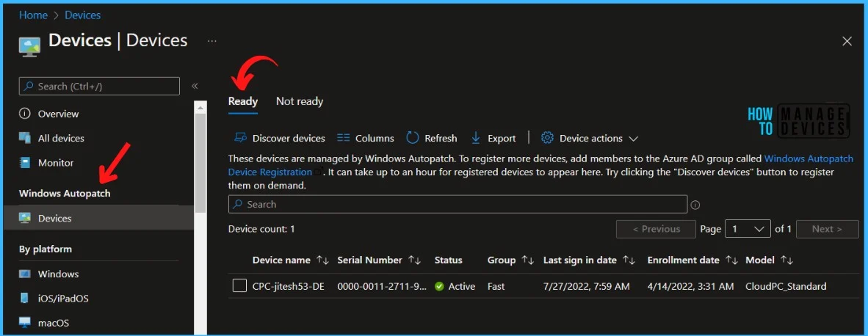Screen dimensions: 868x336
Task: Click the sidebar Search (Ctrl+/) field
Action: 99,87
